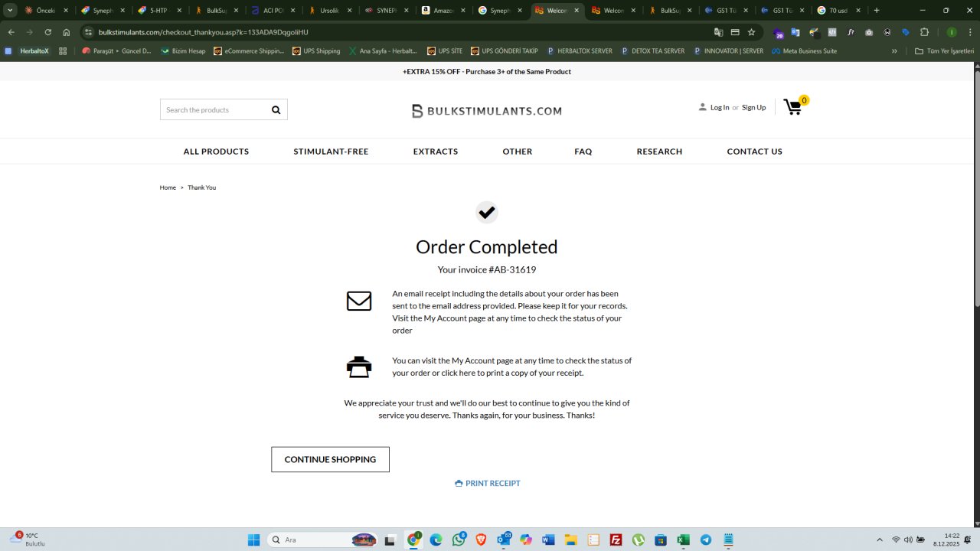Open the All Products menu

216,152
